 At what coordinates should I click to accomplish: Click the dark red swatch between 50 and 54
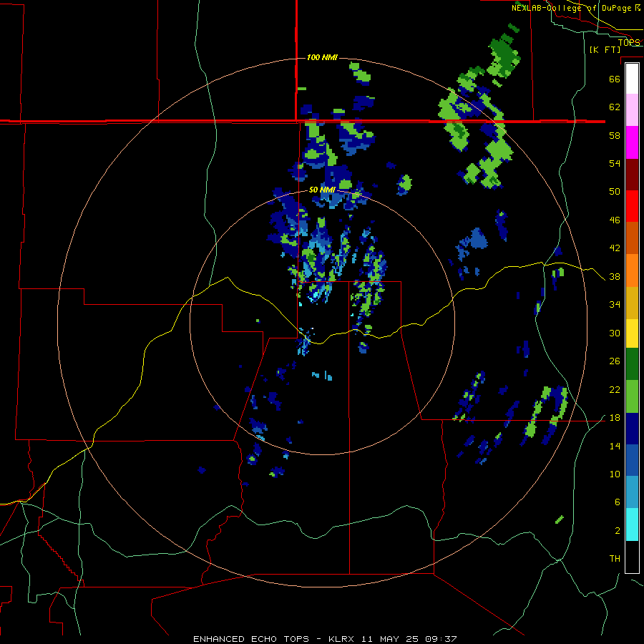click(x=632, y=175)
